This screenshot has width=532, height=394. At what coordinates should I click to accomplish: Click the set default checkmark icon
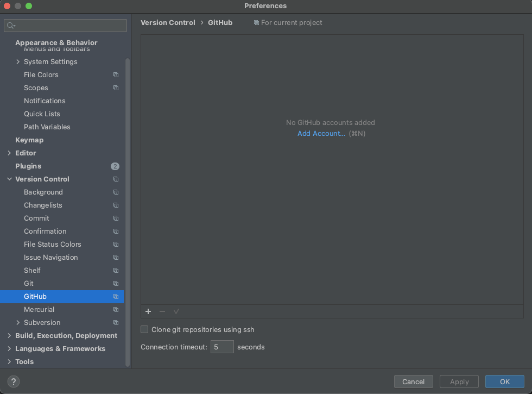pyautogui.click(x=176, y=311)
